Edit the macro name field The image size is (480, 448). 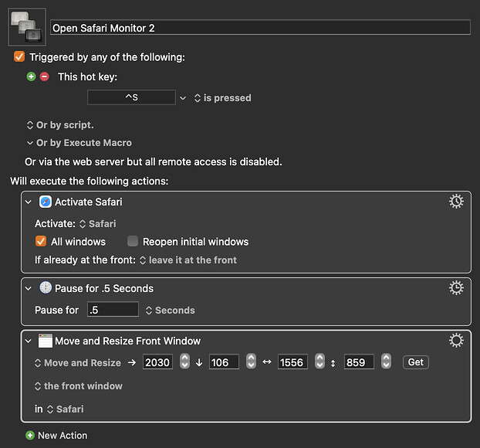coord(260,28)
